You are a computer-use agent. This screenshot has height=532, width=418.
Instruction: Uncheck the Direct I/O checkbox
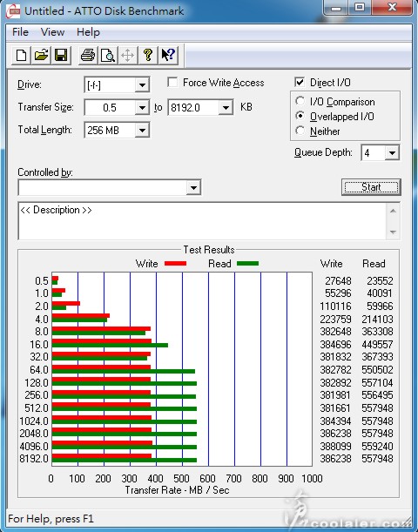pyautogui.click(x=300, y=82)
